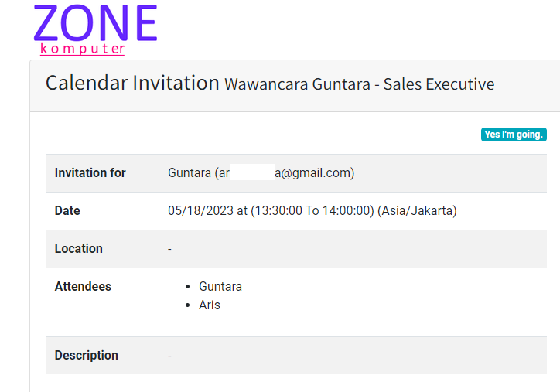Click the Date row label
Image resolution: width=560 pixels, height=392 pixels.
(67, 210)
